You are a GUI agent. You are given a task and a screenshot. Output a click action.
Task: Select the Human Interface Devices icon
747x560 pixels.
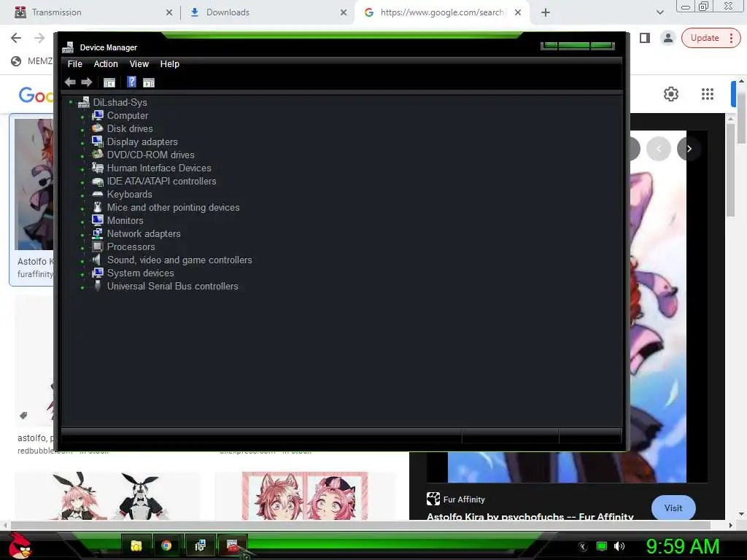tap(98, 168)
